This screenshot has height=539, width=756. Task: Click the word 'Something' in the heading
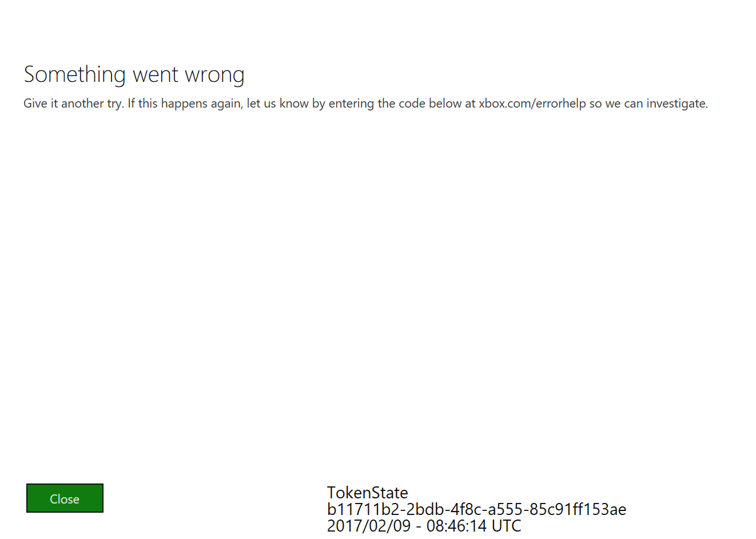[75, 75]
